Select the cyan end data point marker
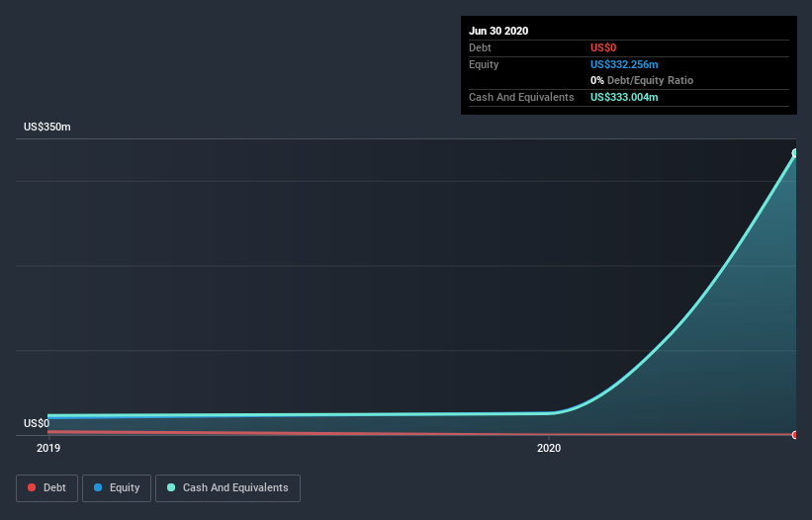The image size is (812, 520). [x=795, y=153]
